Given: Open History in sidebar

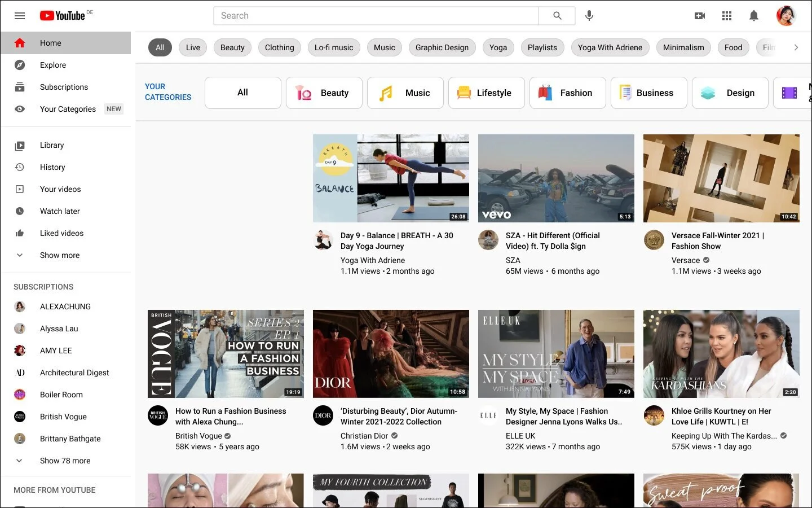Looking at the screenshot, I should 65,167.
